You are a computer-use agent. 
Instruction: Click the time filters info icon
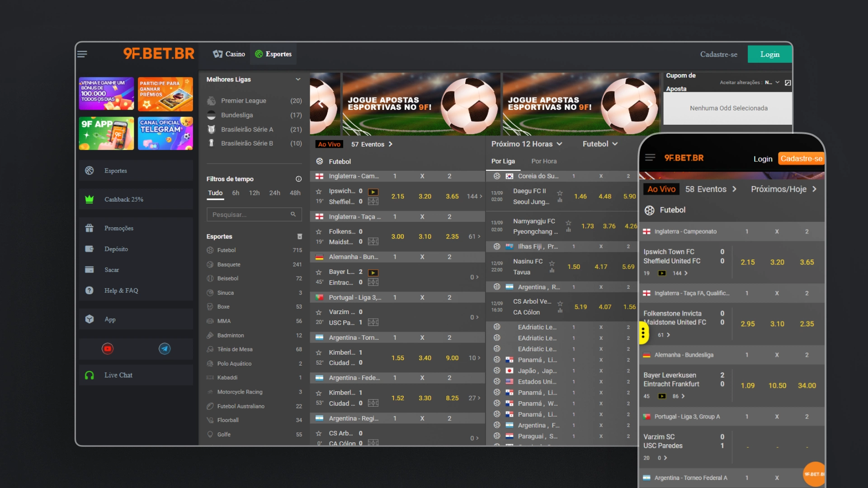298,179
